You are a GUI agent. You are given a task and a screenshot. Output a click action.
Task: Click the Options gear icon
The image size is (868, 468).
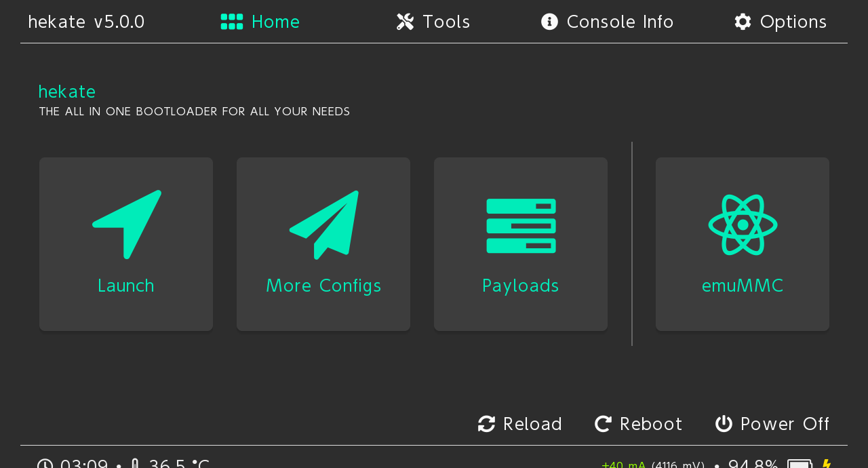coord(743,22)
